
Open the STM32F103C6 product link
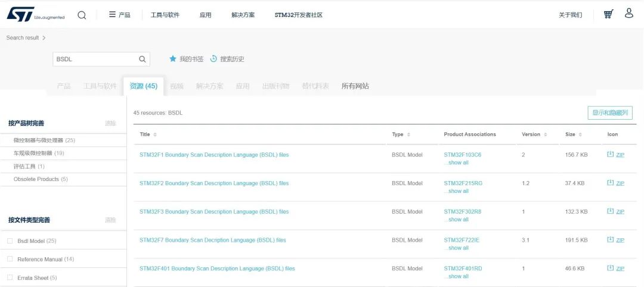point(463,155)
